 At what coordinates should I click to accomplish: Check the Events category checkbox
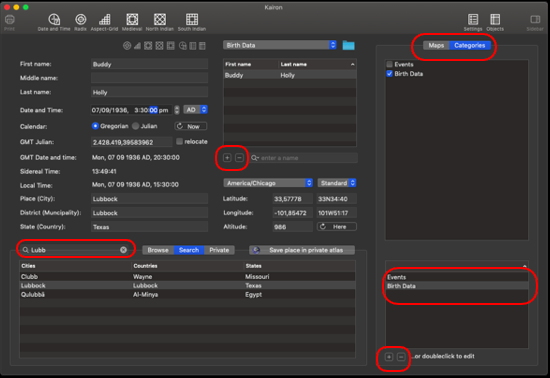pyautogui.click(x=389, y=64)
